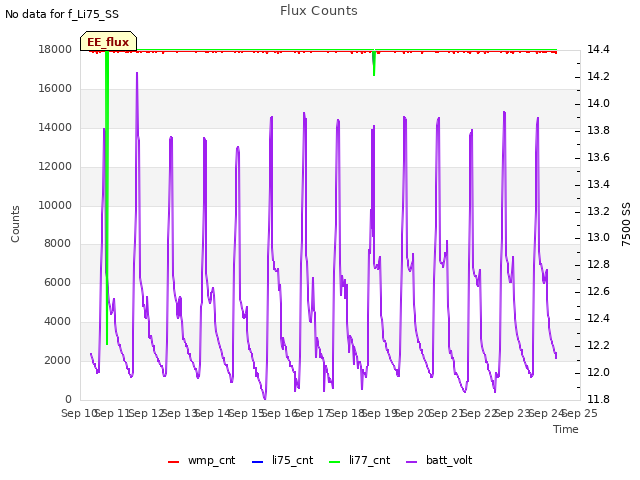Click the 13.6 tick on right axis
Screen dimensions: 640x480
(x=598, y=157)
